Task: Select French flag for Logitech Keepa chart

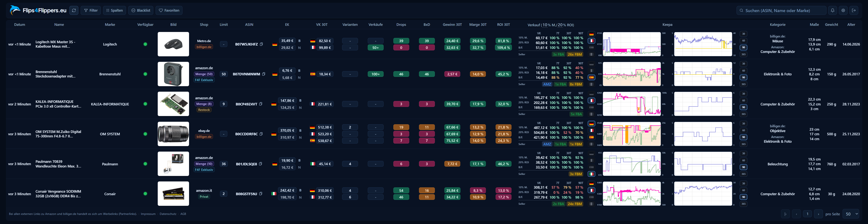Action: point(591,41)
